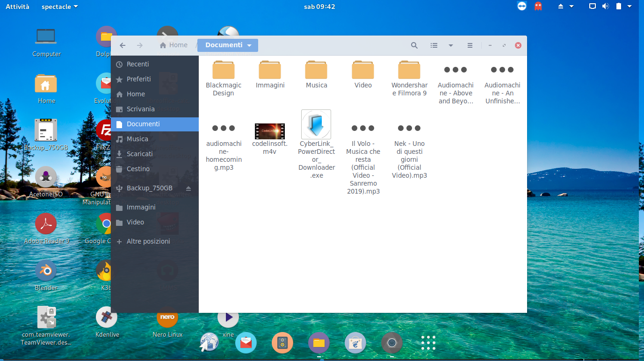The width and height of the screenshot is (644, 361).
Task: Select the Adobe Reader 9 desktop icon
Action: 46,229
